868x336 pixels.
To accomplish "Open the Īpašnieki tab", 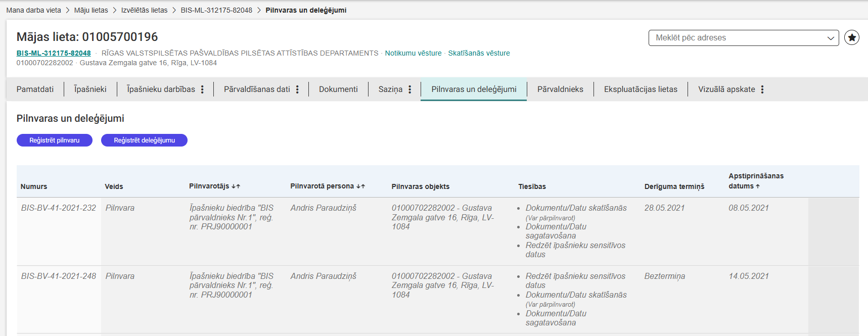I will (90, 89).
